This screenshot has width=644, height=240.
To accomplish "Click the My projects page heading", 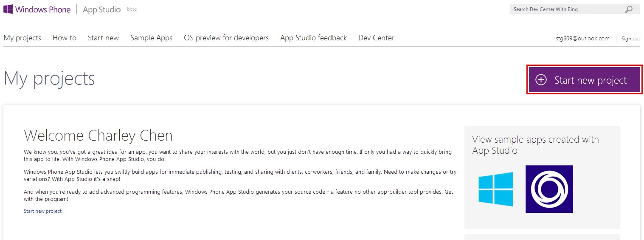I will pyautogui.click(x=49, y=79).
